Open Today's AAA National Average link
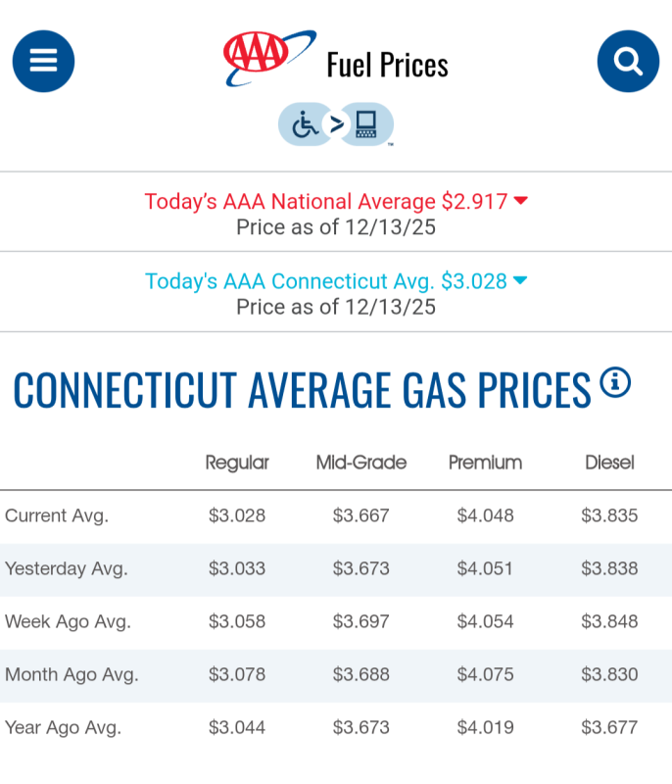The width and height of the screenshot is (672, 784). tap(325, 202)
